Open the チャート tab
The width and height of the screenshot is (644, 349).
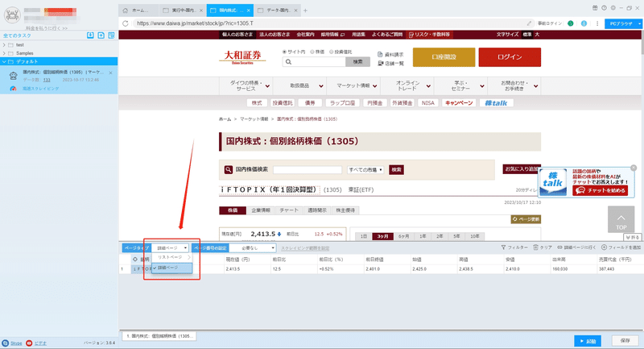click(289, 210)
